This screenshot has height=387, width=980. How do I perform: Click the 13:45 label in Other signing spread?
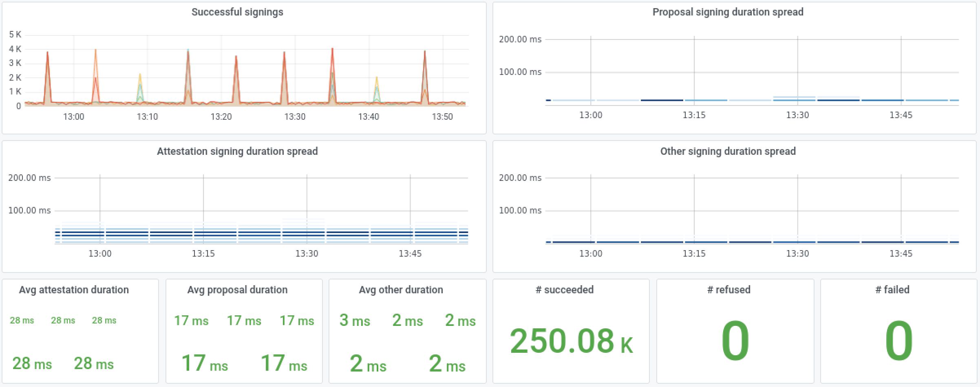[x=901, y=254]
